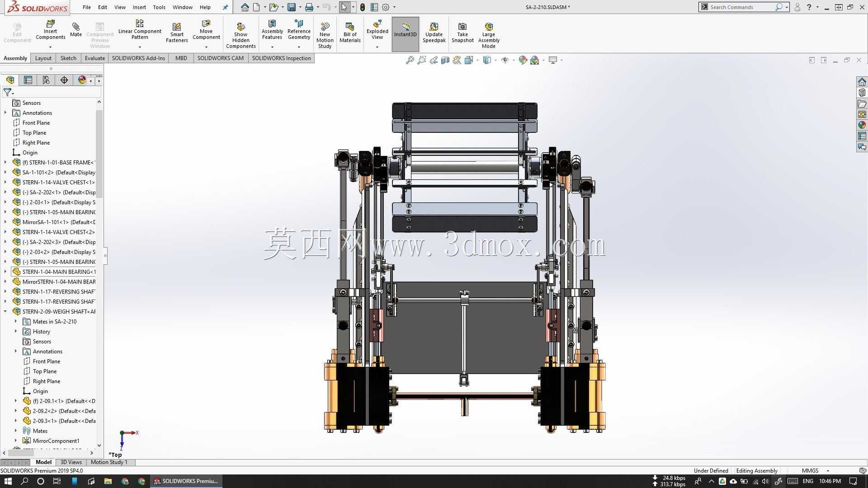Image resolution: width=868 pixels, height=488 pixels.
Task: Click the Edit Appearance color icon
Action: [523, 60]
